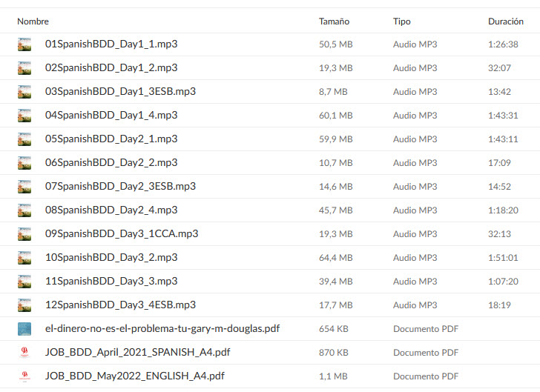Select the icon next to 10SpanishBDD_Day3_2.mp3

pyautogui.click(x=24, y=258)
